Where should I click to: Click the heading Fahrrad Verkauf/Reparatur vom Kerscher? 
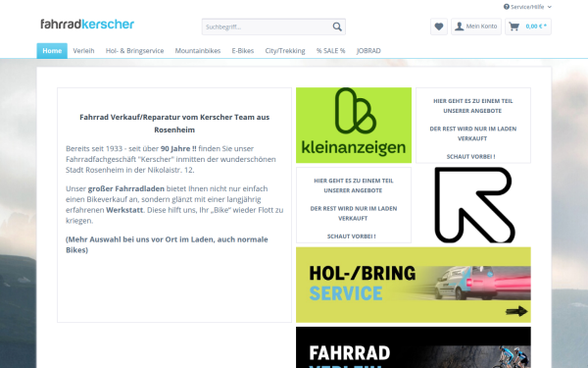[x=174, y=124]
